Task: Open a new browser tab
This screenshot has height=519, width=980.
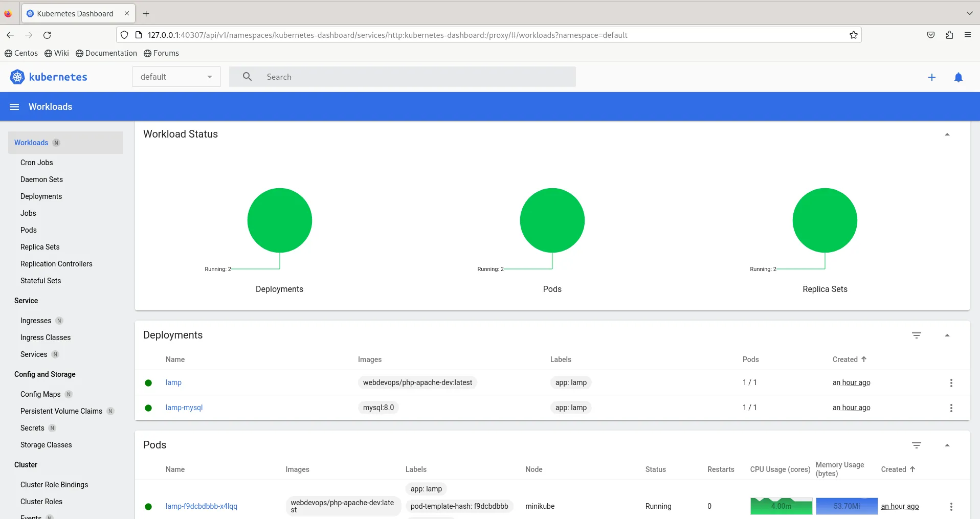Action: coord(146,14)
